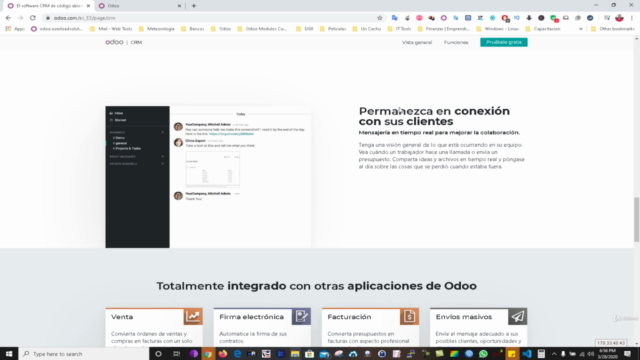The image size is (640, 360).
Task: Open Microsoft Store from the taskbar
Action: pos(309,354)
